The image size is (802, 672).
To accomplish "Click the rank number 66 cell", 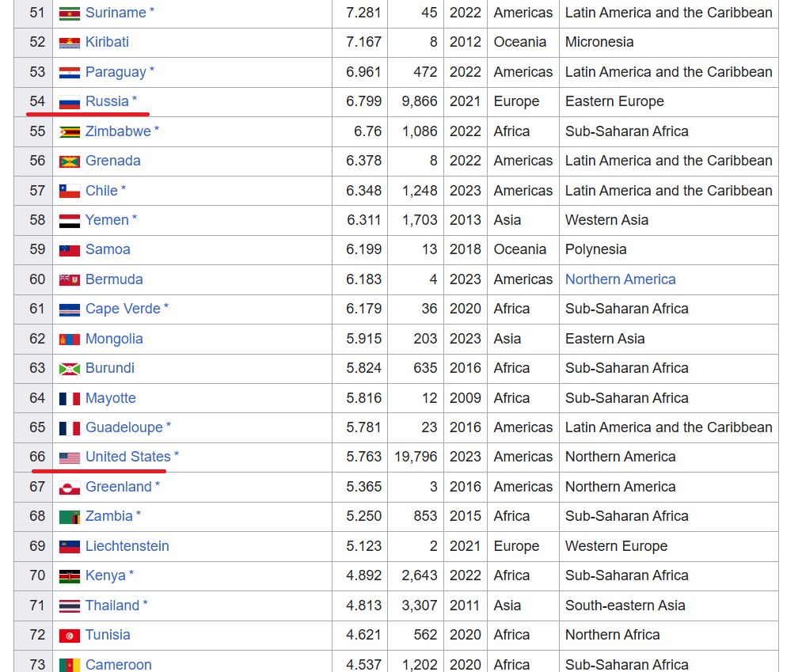I will coord(33,457).
